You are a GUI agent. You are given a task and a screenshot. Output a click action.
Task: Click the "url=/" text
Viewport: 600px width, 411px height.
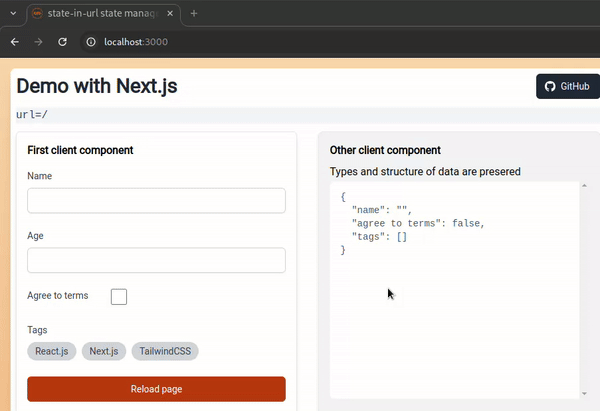pyautogui.click(x=32, y=114)
